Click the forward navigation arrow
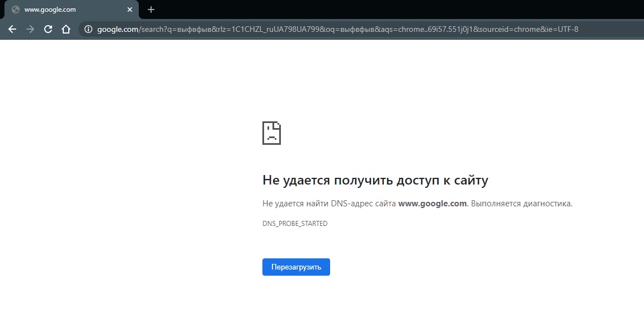The image size is (644, 326). [x=30, y=29]
